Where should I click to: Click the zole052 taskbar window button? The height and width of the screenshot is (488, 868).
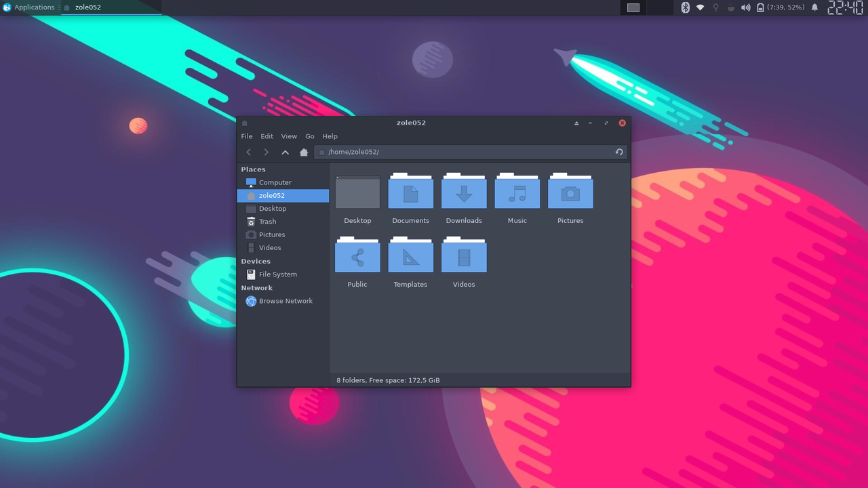coord(111,7)
